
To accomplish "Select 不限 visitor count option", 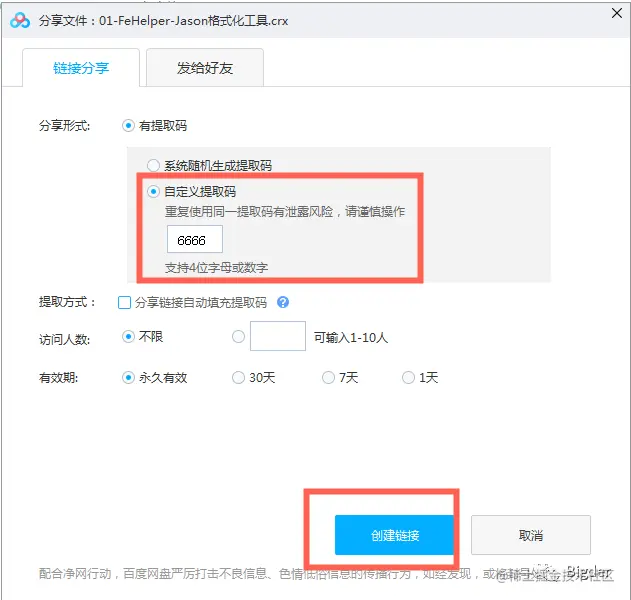I will point(128,336).
